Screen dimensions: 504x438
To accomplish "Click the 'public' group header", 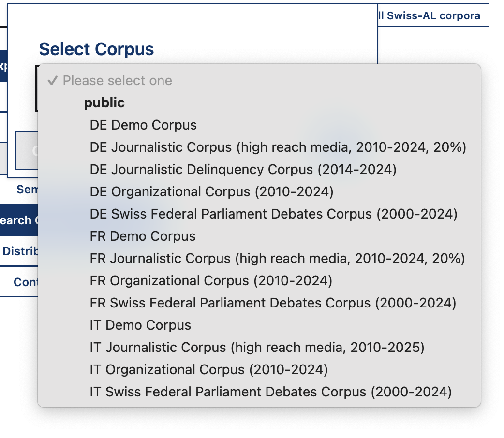I will coord(104,103).
